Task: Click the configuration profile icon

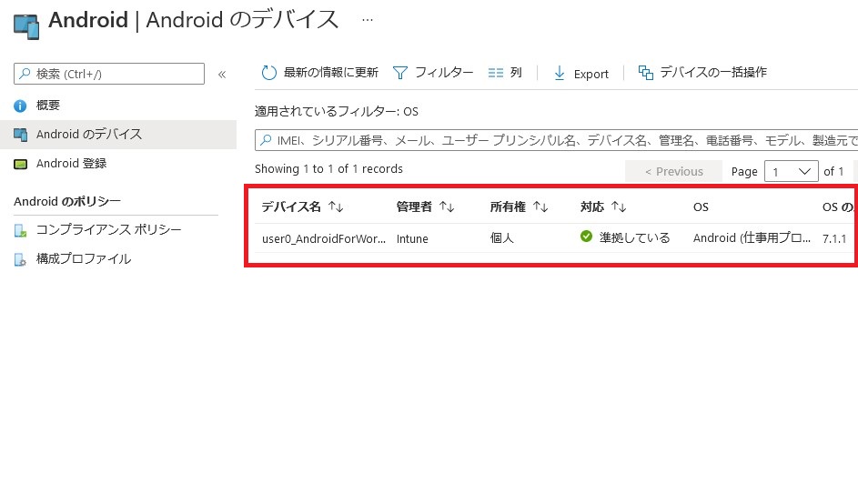Action: (x=20, y=259)
